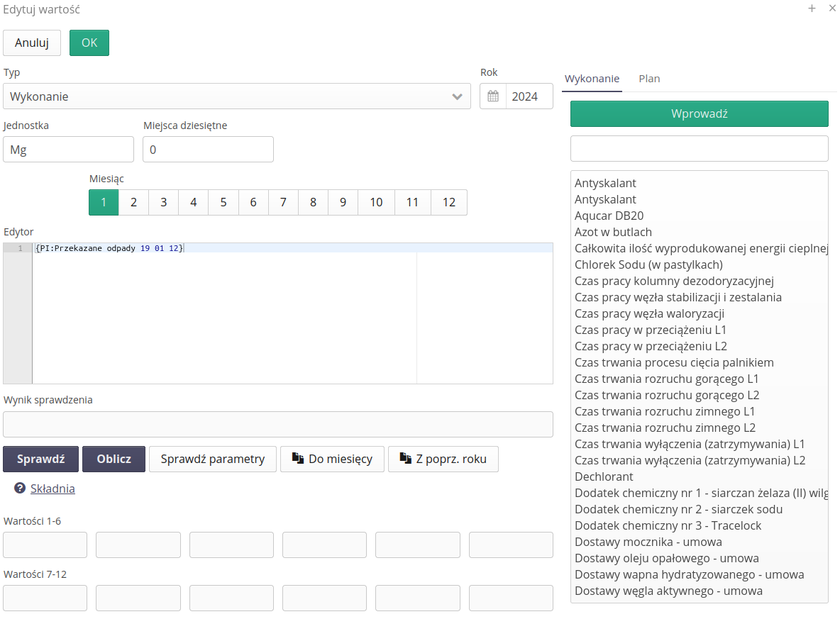Viewport: 840px width, 619px height.
Task: Click the plus icon in the dialog header
Action: coord(812,9)
